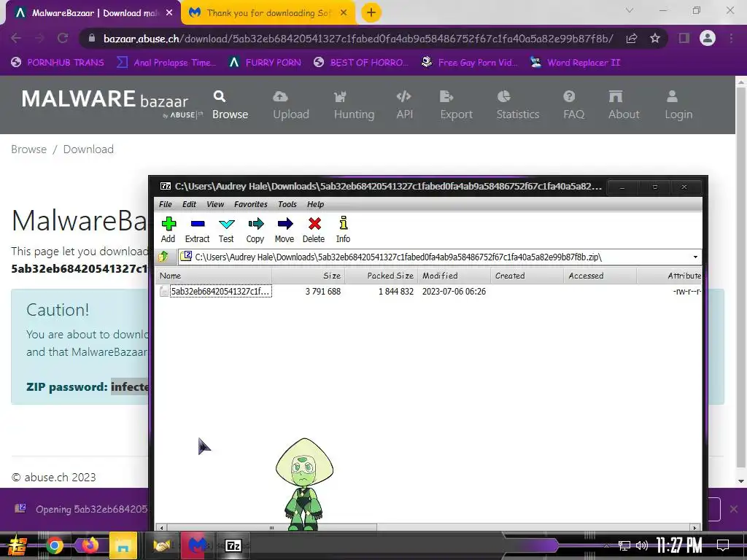
Task: Open the FAQ page on MalwareBazaar
Action: (573, 105)
